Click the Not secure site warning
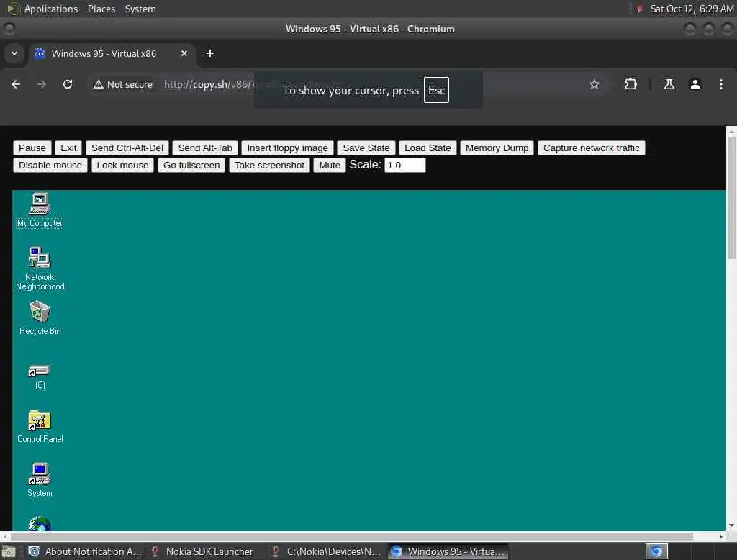737x560 pixels. 122,84
